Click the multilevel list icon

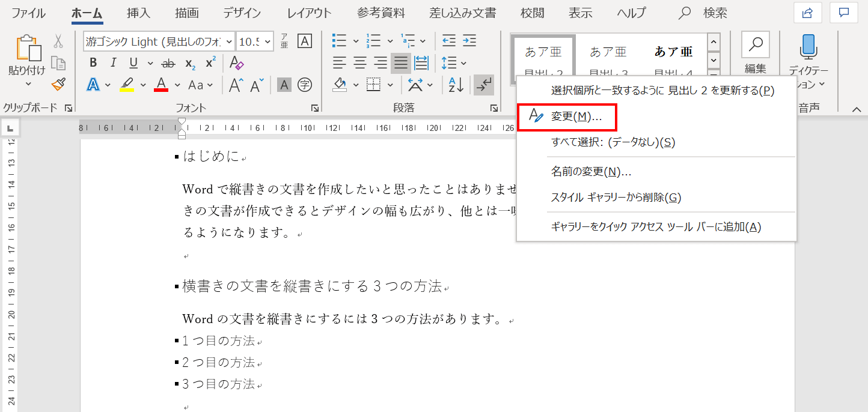[408, 41]
